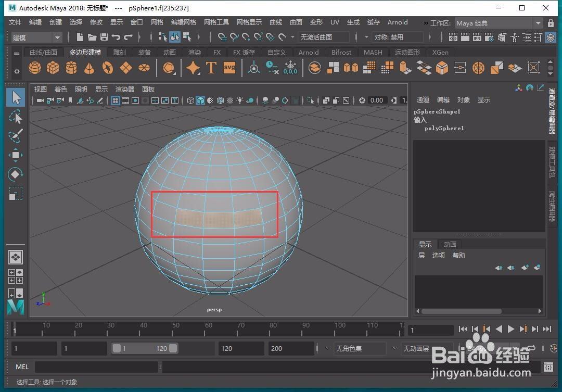
Task: Click the save scene floppy icon
Action: tap(104, 37)
